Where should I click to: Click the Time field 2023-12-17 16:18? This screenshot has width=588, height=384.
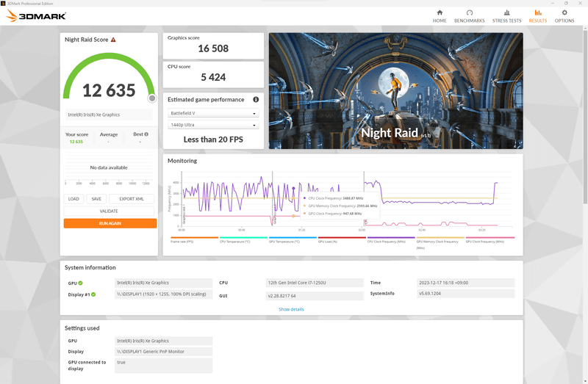[x=465, y=283]
